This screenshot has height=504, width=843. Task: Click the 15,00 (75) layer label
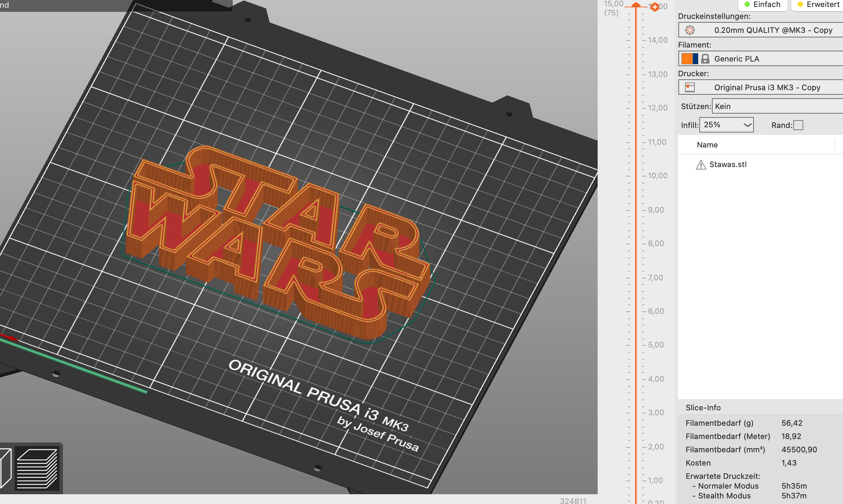(x=613, y=8)
